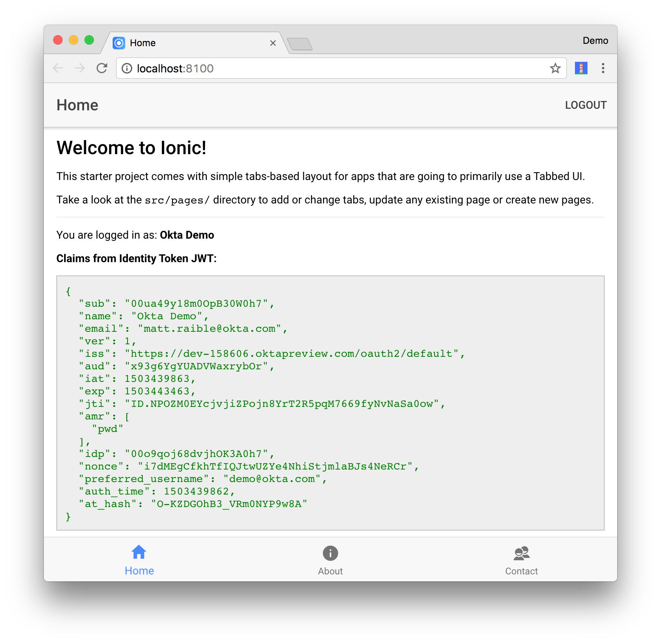661x644 pixels.
Task: Bookmark this page with the star
Action: pyautogui.click(x=555, y=68)
